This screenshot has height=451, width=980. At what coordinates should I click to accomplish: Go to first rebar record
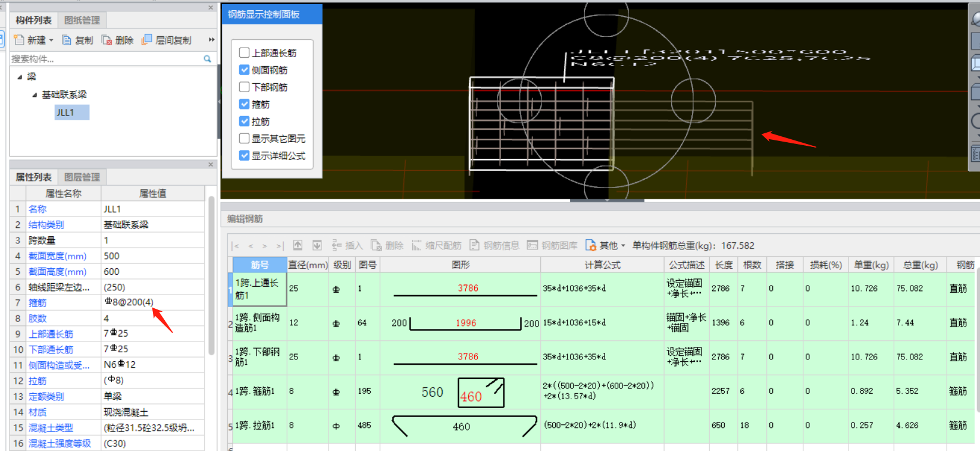click(x=236, y=246)
